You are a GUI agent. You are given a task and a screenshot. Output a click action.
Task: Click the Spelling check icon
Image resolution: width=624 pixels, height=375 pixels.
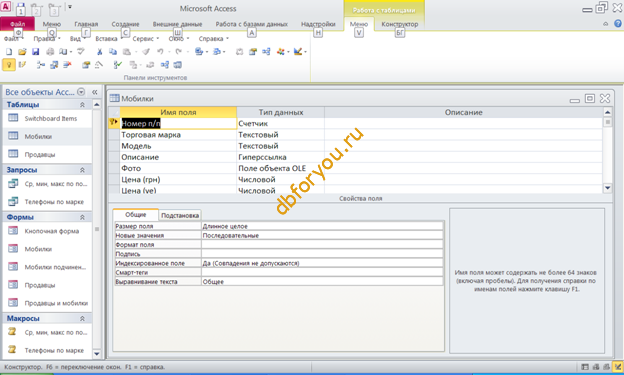(81, 52)
